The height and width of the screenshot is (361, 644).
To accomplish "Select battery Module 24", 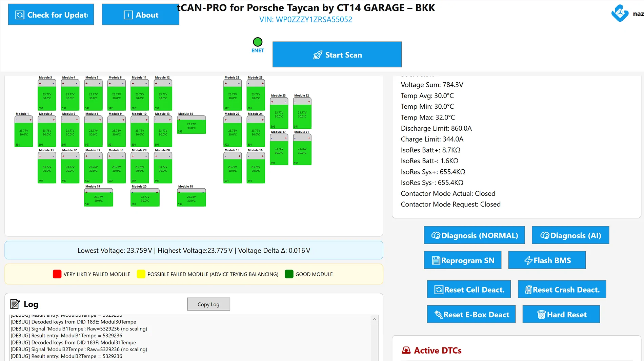I will tap(256, 131).
